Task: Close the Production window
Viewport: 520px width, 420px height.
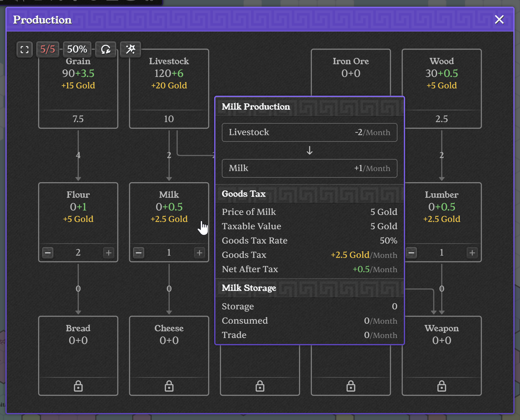Action: (x=499, y=20)
